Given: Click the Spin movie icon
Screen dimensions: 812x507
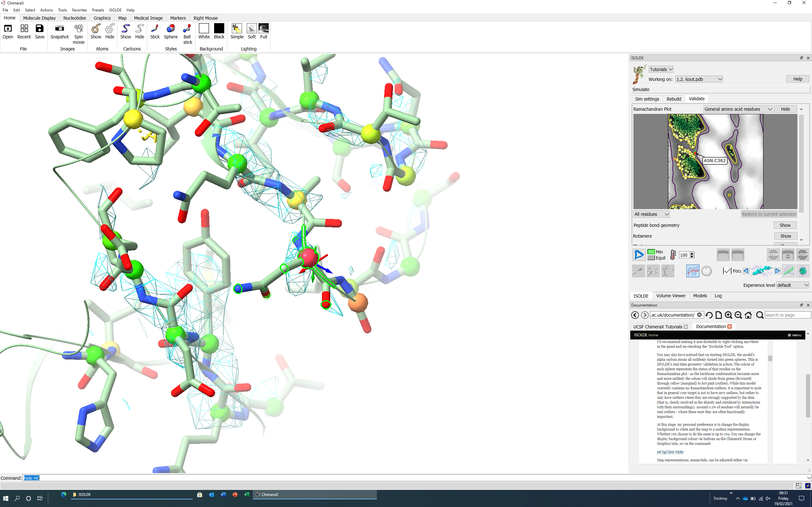Looking at the screenshot, I should coord(78,29).
